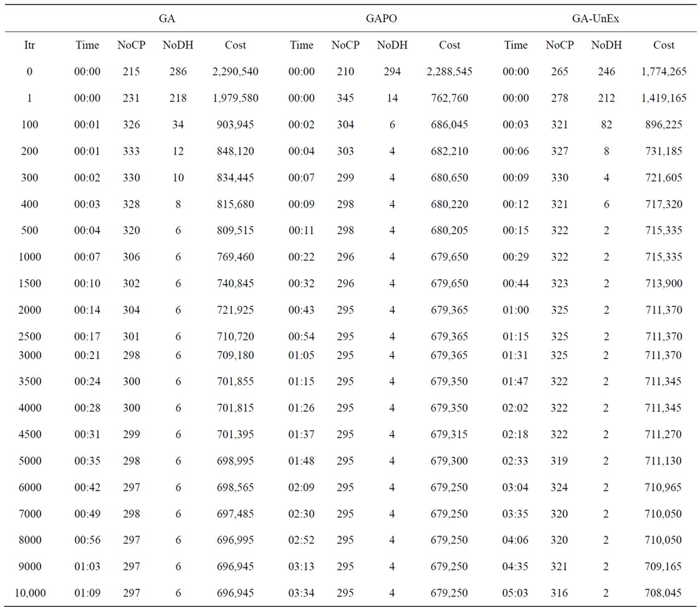Select GA-UnEx cost value 896,225
The image size is (700, 607).
point(664,124)
